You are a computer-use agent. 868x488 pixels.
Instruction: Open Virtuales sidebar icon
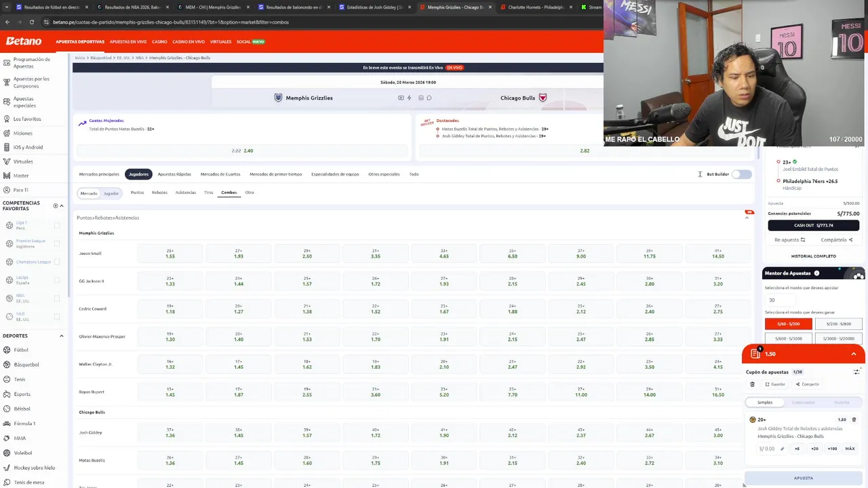click(x=6, y=161)
